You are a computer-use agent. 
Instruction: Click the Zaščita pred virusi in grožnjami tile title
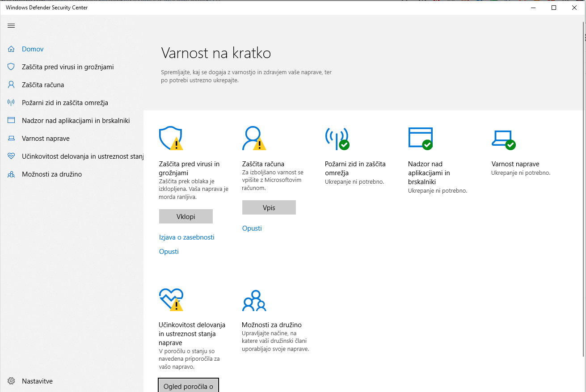(x=189, y=169)
